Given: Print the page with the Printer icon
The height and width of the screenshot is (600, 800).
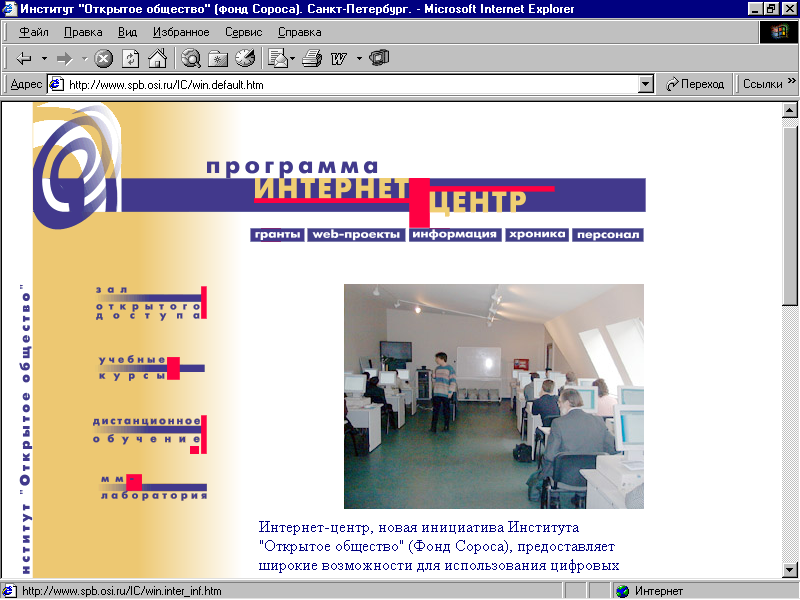Looking at the screenshot, I should [312, 58].
